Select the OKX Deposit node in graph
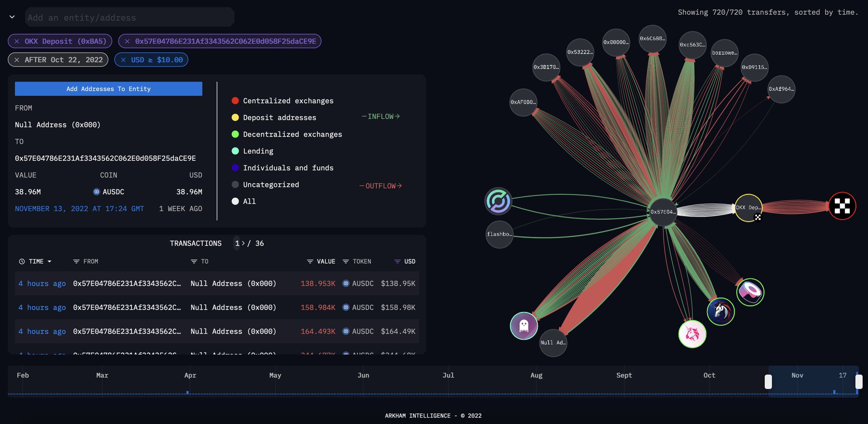The height and width of the screenshot is (424, 868). click(x=748, y=208)
